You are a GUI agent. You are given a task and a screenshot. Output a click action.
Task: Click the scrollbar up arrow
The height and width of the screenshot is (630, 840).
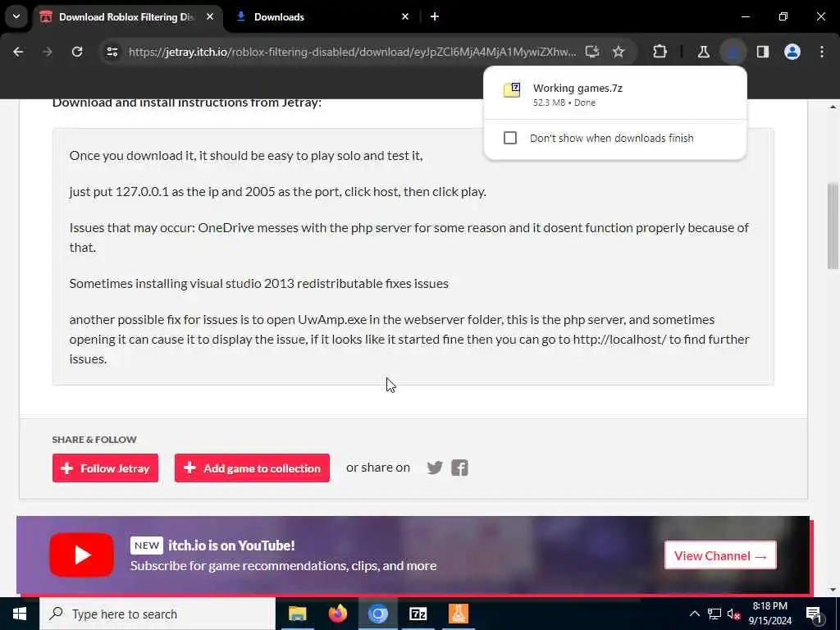pos(833,107)
